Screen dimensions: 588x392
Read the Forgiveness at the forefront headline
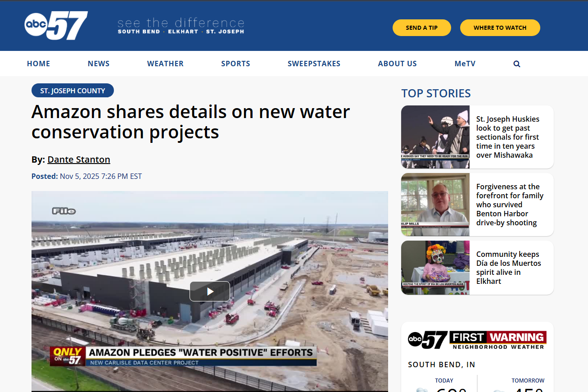510,205
